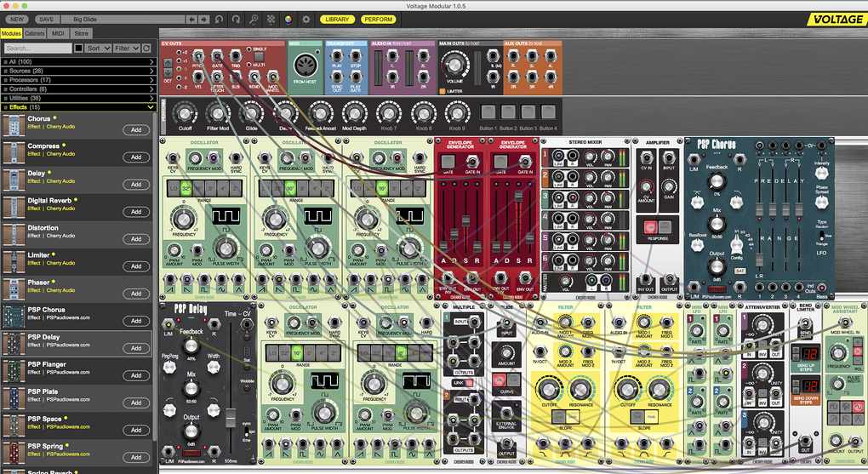Toggle the PSP Chorus BYPASS button
This screenshot has height=474, width=868.
(717, 288)
